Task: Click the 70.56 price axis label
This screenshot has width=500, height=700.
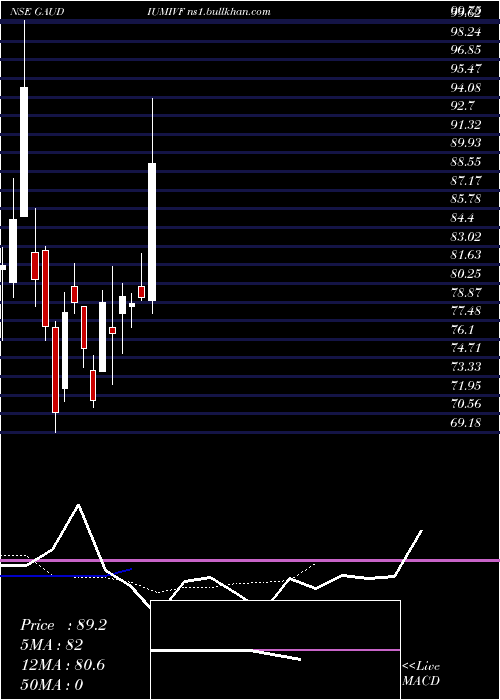Action: pos(466,404)
